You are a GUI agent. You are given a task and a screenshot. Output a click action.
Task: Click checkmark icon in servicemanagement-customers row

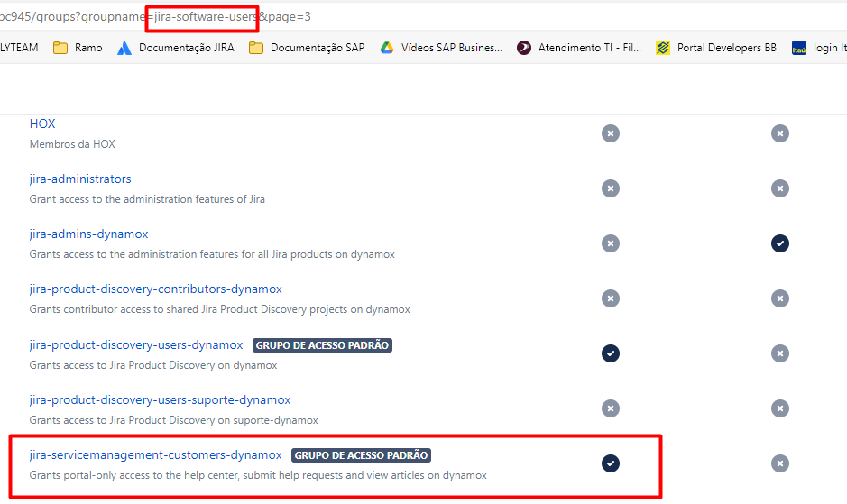point(611,463)
